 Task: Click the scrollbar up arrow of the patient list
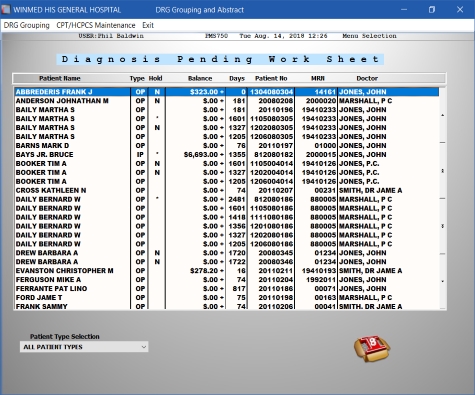443,115
